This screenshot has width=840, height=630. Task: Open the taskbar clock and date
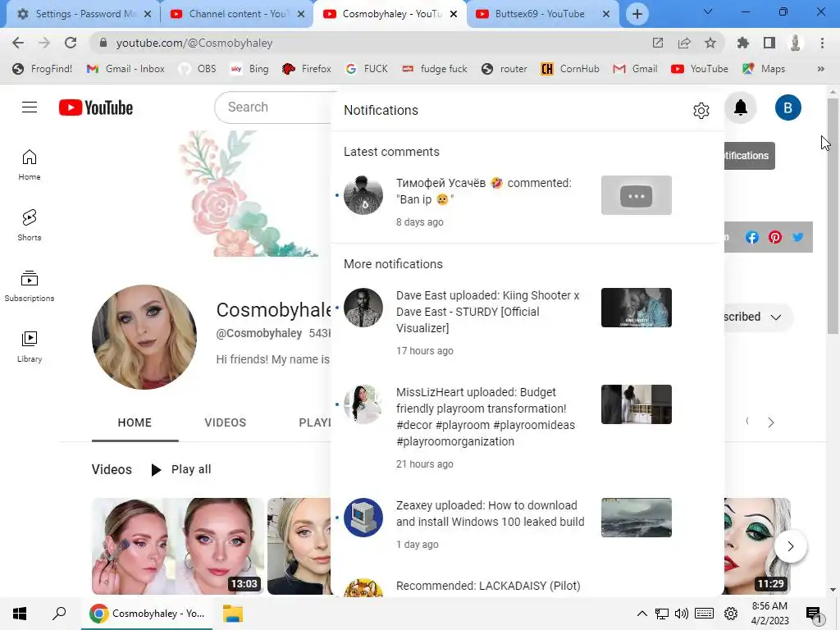pyautogui.click(x=769, y=614)
